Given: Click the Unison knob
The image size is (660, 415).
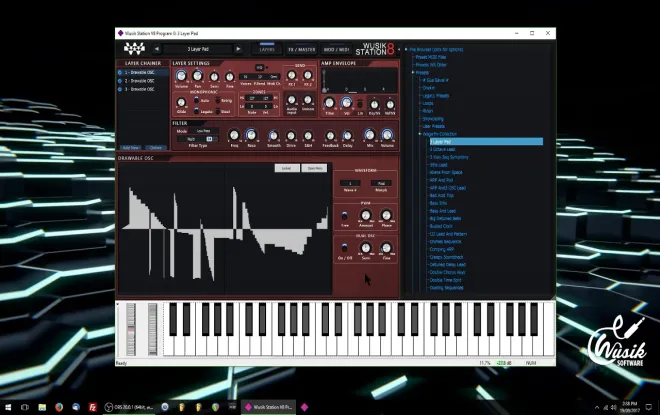Looking at the screenshot, I should pyautogui.click(x=308, y=100).
